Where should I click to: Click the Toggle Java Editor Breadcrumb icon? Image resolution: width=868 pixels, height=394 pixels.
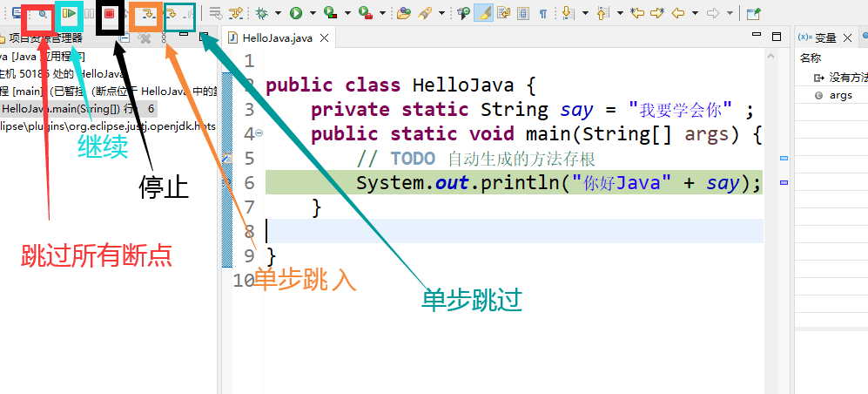(x=464, y=13)
